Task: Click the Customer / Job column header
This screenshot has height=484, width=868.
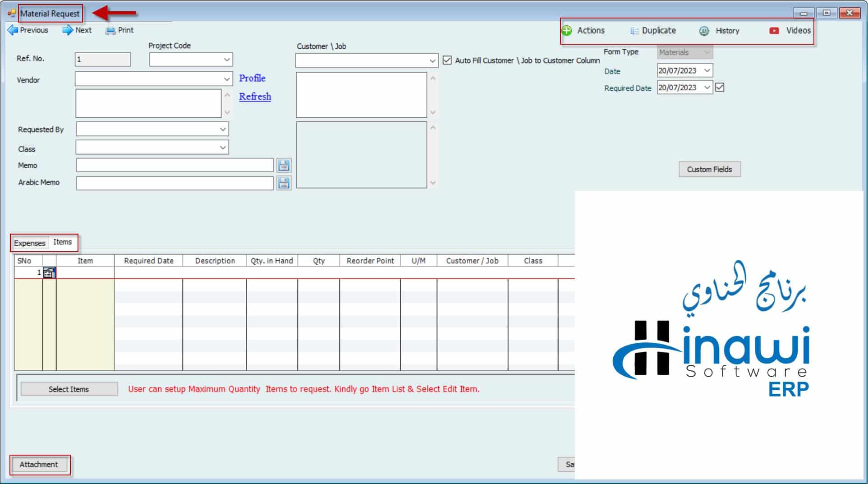Action: (x=472, y=261)
